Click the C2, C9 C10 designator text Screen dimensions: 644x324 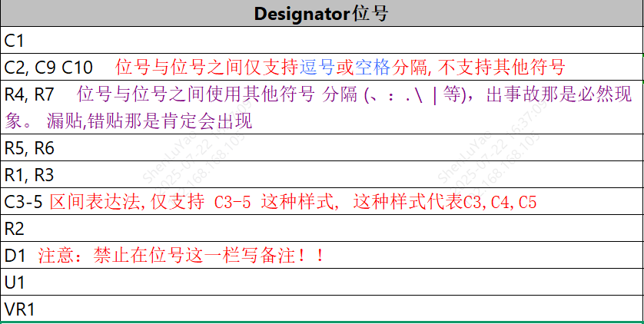coord(48,68)
